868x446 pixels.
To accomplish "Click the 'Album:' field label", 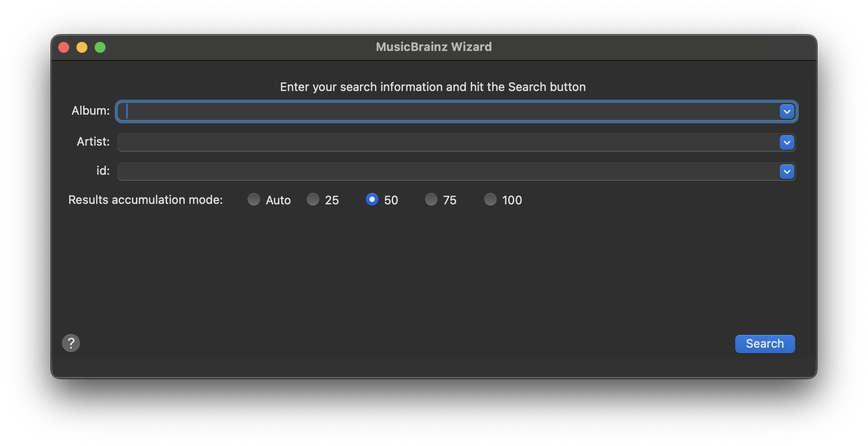I will [91, 111].
